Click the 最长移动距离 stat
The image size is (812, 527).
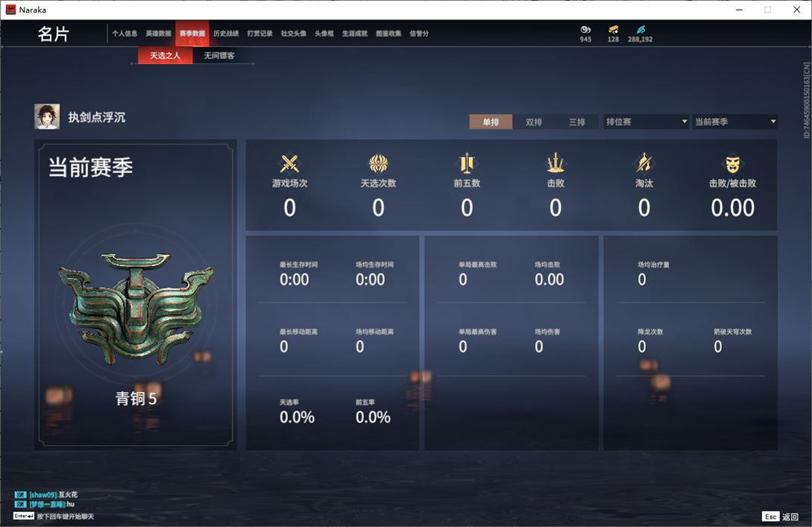click(x=298, y=341)
